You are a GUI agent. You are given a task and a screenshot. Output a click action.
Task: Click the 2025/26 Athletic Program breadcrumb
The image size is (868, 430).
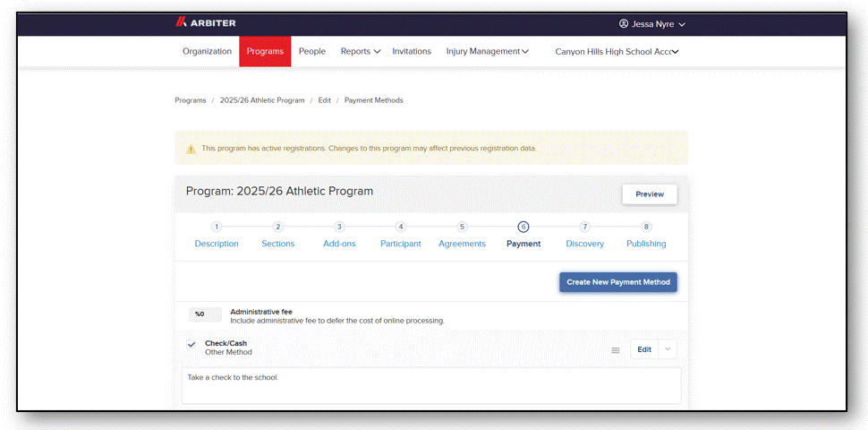pos(262,100)
